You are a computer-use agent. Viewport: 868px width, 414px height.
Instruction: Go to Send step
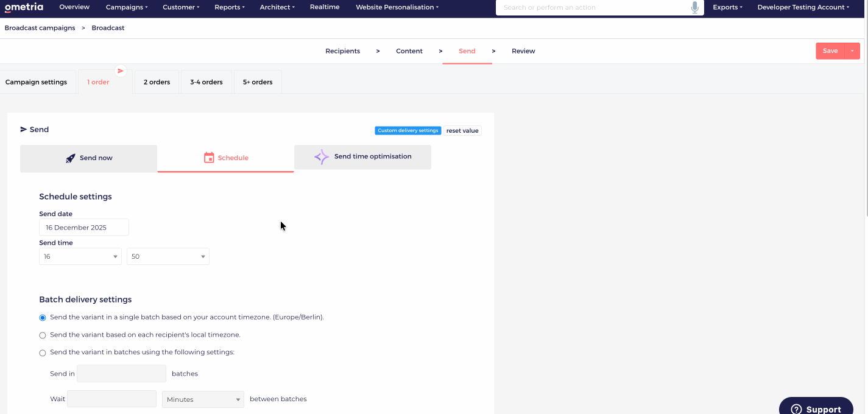(x=467, y=51)
